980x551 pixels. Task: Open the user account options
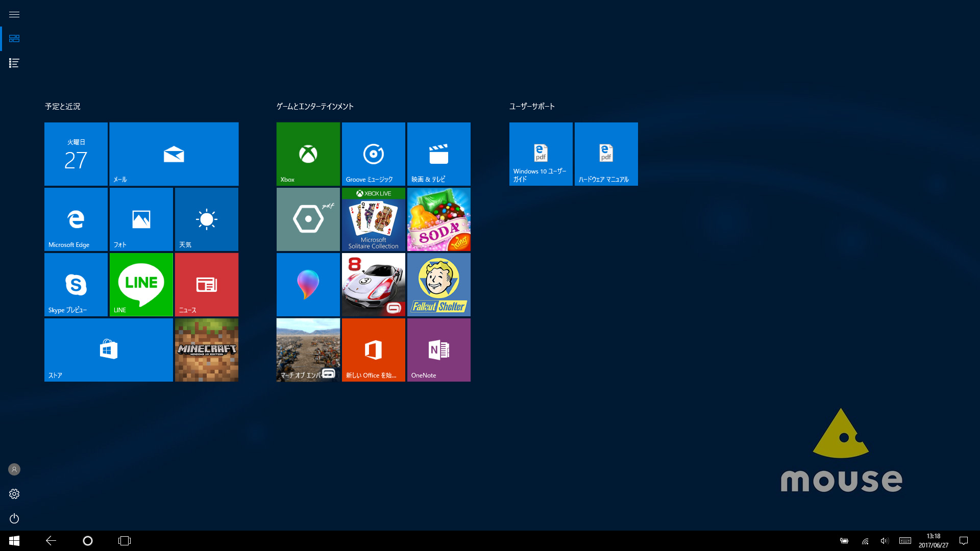[14, 469]
